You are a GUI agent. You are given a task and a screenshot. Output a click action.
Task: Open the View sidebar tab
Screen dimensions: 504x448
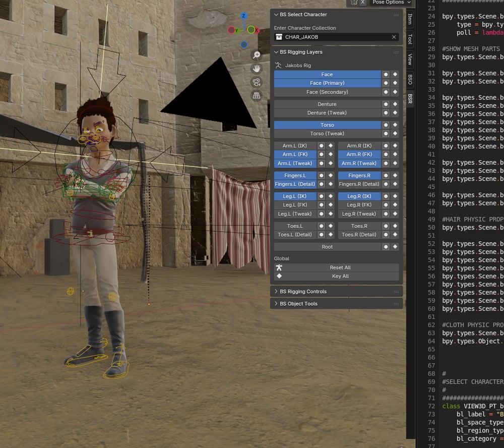coord(410,59)
